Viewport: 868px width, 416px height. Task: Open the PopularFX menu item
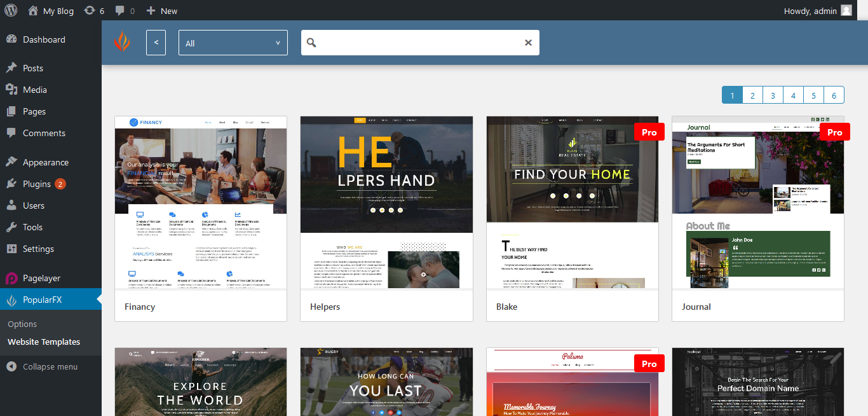[x=51, y=300]
